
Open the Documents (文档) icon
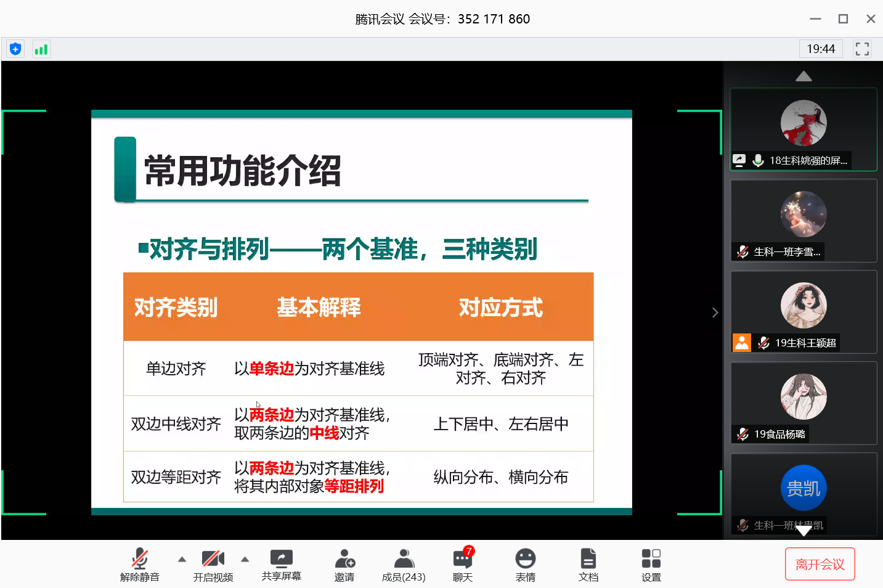click(588, 565)
